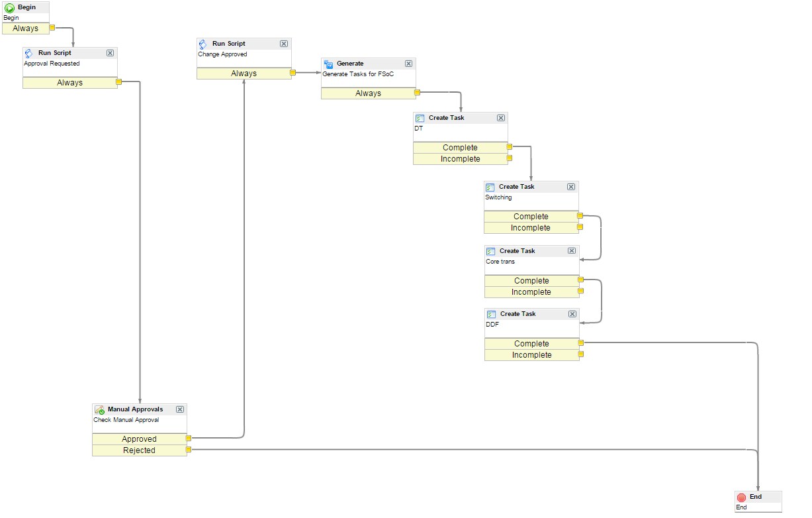812x518 pixels.
Task: Select the Rejected transition in Manual Approvals
Action: 139,450
